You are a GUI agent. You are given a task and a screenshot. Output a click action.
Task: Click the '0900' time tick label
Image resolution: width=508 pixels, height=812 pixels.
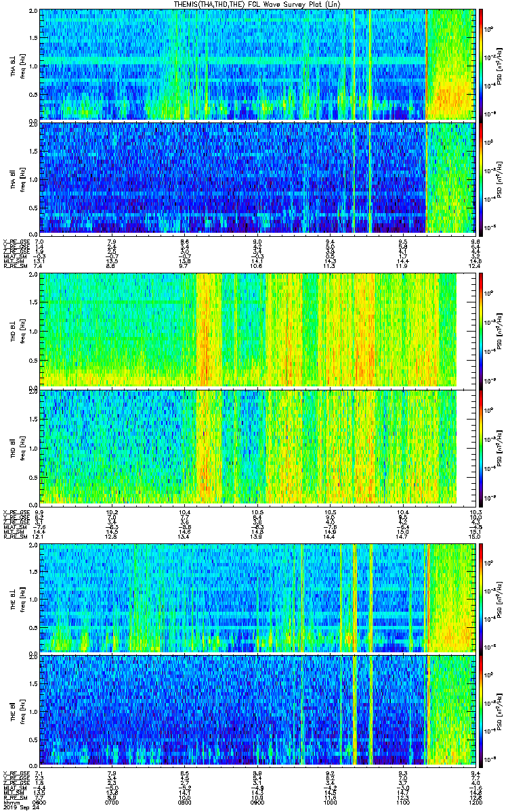pyautogui.click(x=258, y=802)
